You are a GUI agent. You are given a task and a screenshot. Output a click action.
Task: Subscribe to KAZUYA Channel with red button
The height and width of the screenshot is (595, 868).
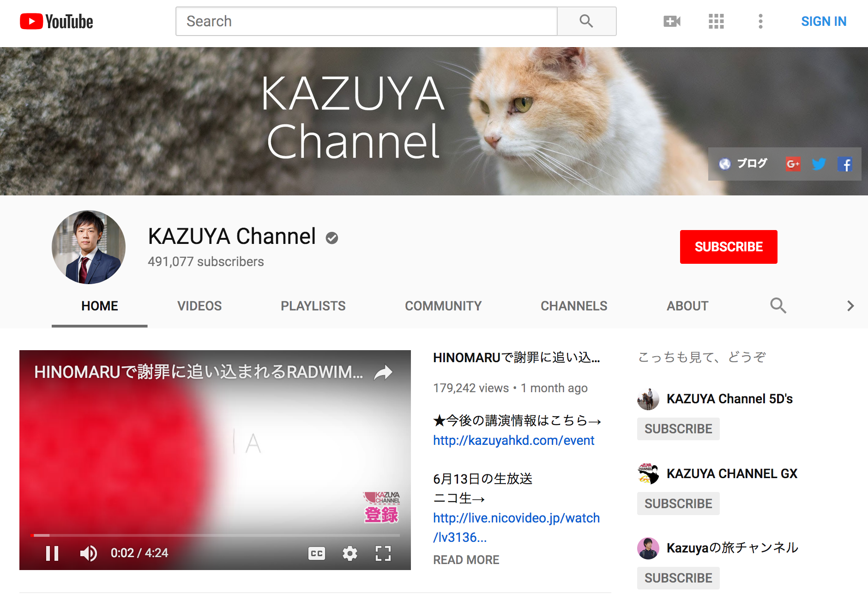(x=729, y=247)
